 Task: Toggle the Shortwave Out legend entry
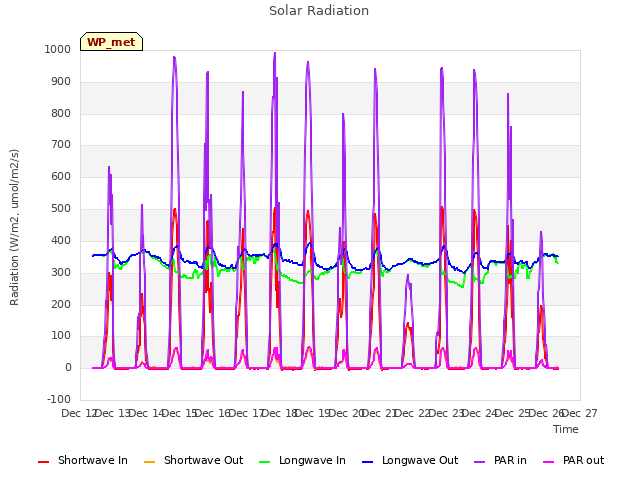(193, 460)
